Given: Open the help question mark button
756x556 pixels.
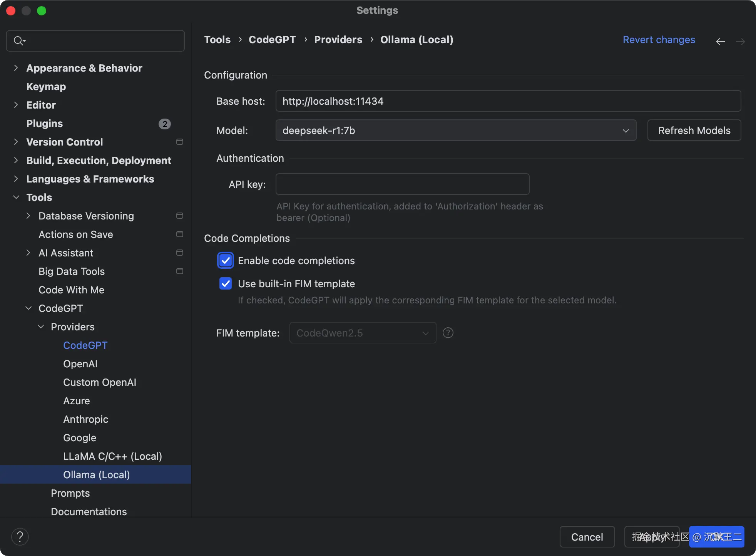Looking at the screenshot, I should [20, 537].
